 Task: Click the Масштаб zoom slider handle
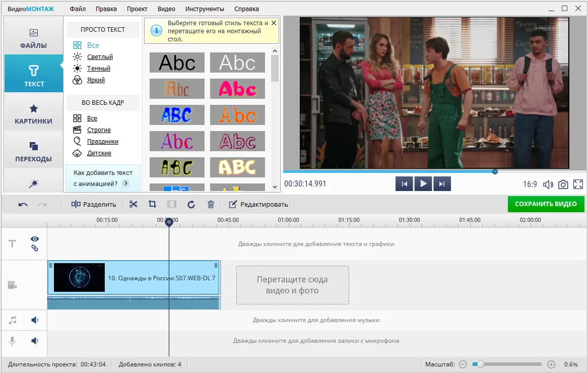[480, 364]
